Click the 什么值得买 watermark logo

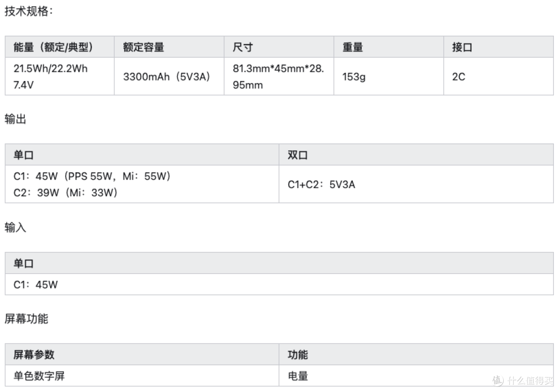(523, 380)
